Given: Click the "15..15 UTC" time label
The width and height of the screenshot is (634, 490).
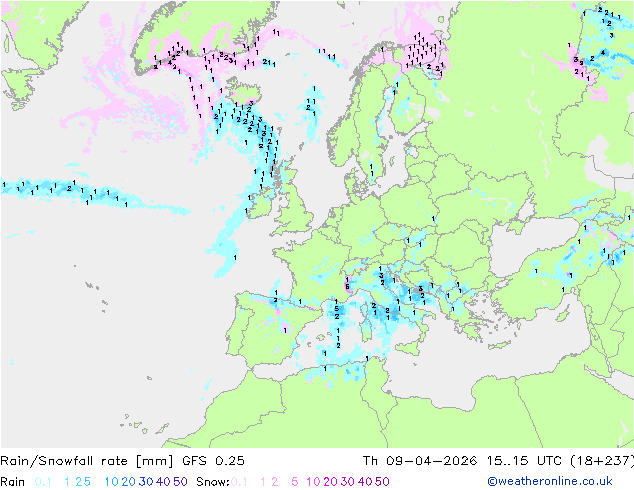Looking at the screenshot, I should point(524,461).
